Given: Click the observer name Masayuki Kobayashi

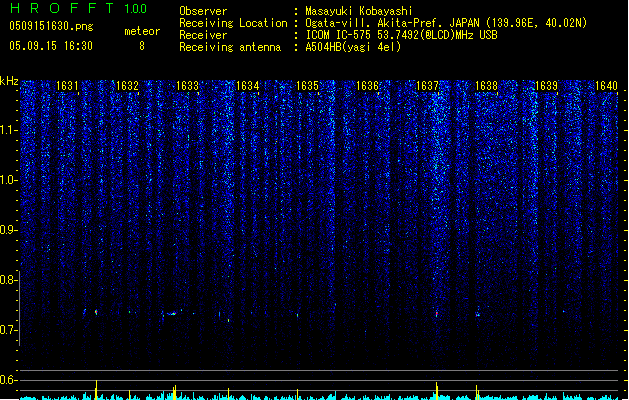Looking at the screenshot, I should [359, 11].
